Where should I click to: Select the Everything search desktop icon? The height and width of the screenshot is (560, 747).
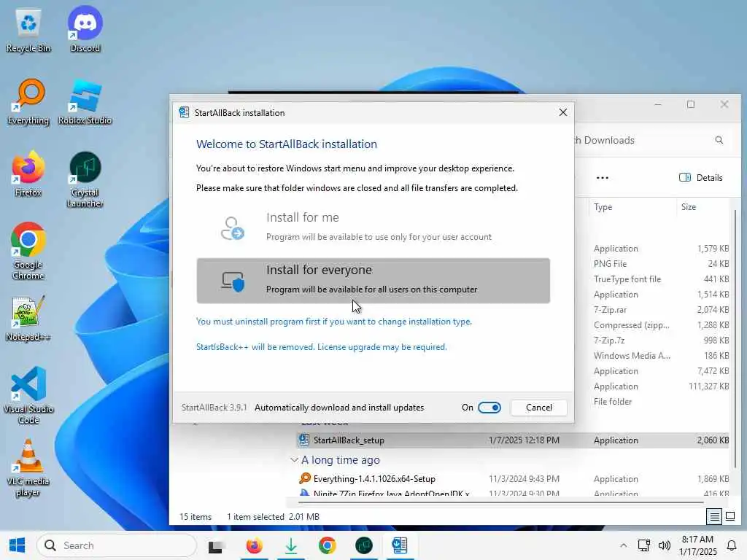point(28,102)
